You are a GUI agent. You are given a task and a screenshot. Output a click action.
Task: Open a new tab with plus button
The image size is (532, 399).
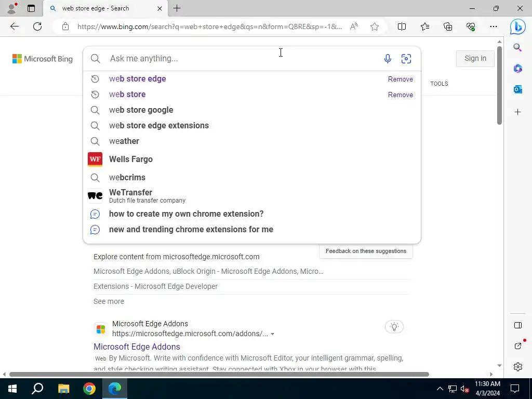click(177, 8)
